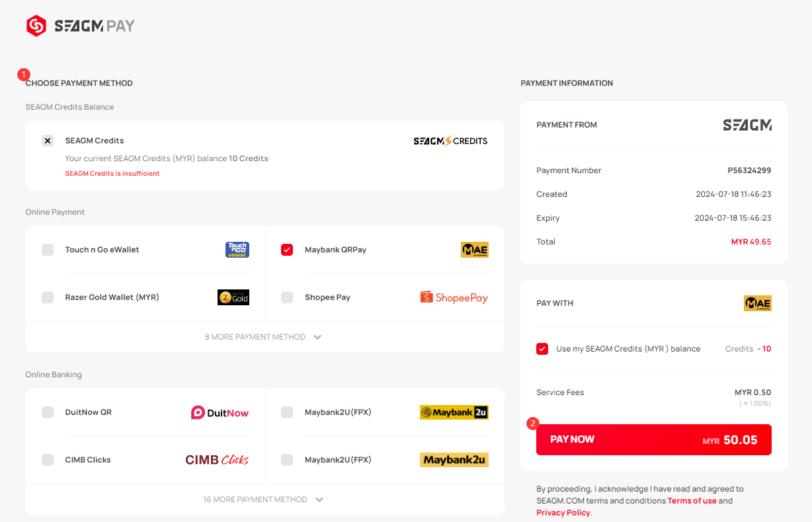The width and height of the screenshot is (812, 522).
Task: Toggle the SEAGM Credits checkbox
Action: (x=48, y=141)
